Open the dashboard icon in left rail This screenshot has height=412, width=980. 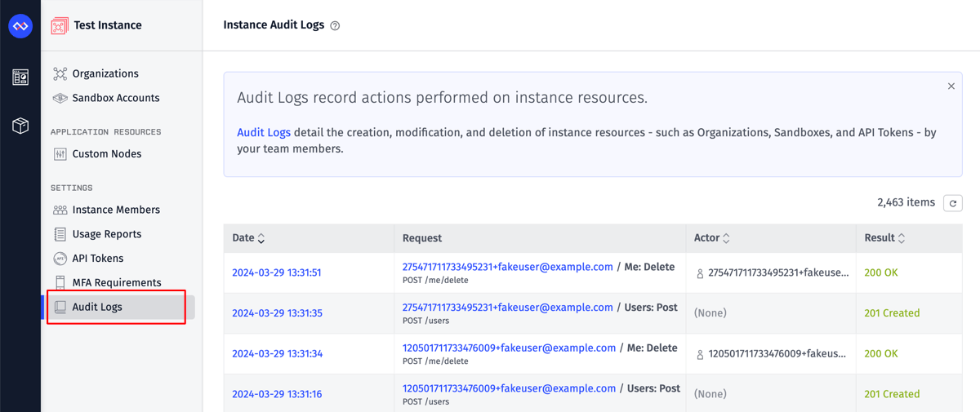point(20,78)
